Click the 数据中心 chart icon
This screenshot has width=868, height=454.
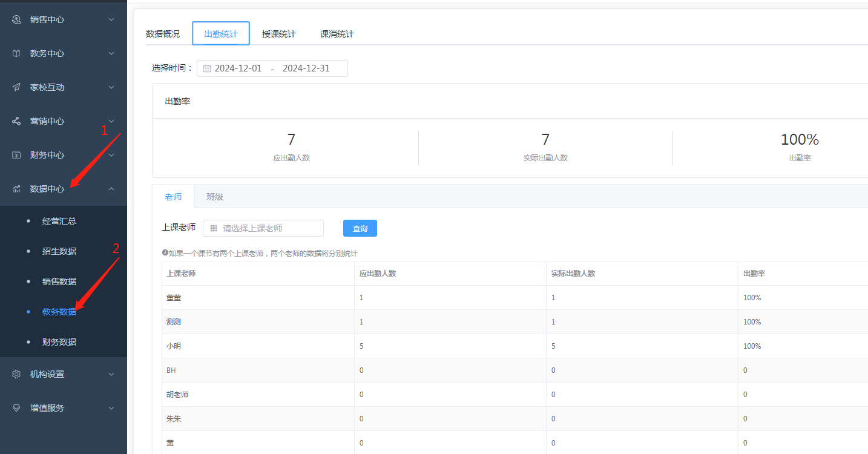(16, 189)
